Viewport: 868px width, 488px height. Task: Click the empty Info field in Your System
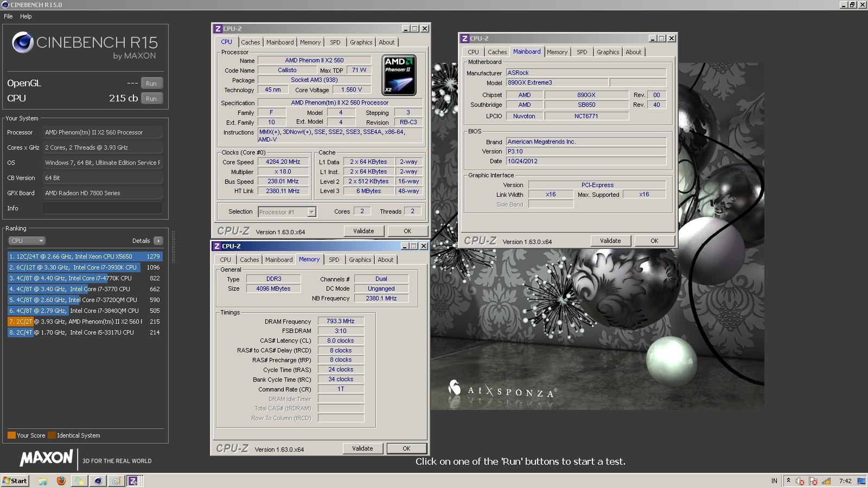tap(103, 208)
